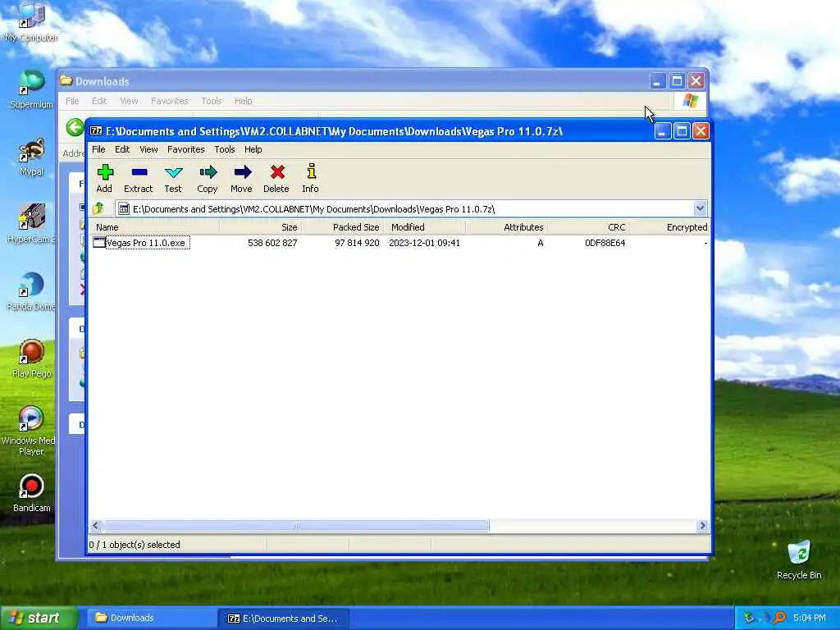Click the Start button
This screenshot has width=840, height=630.
(38, 619)
